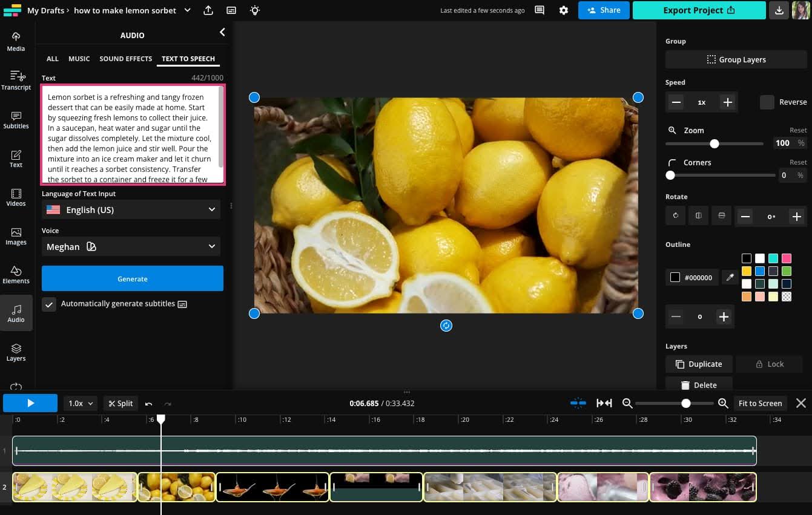Open the comments icon in top bar
812x515 pixels.
click(540, 10)
